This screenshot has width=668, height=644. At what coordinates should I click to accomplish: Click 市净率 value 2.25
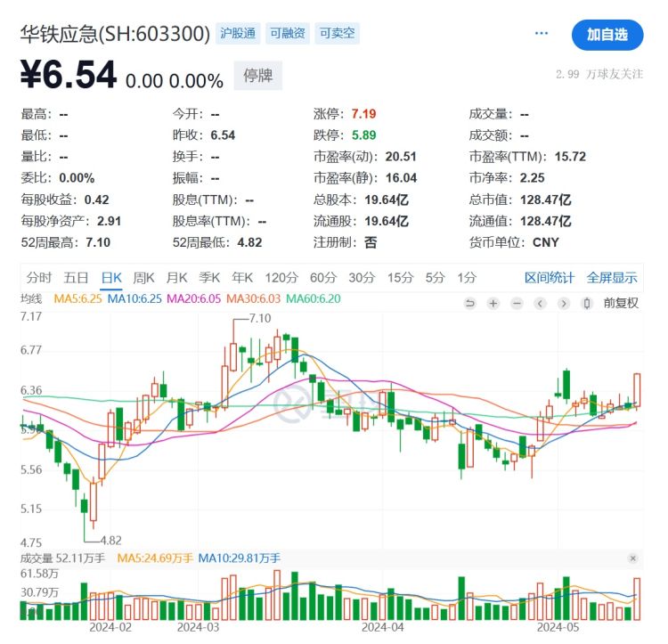pos(532,177)
